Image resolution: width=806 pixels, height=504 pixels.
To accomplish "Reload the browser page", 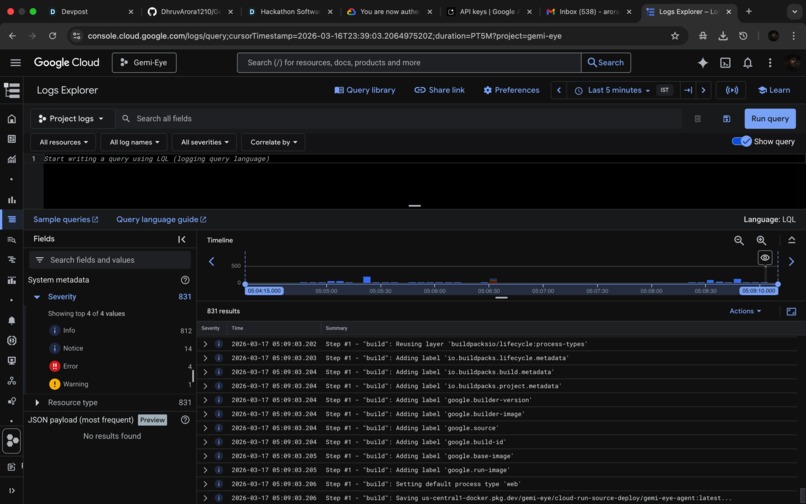I will click(x=52, y=35).
